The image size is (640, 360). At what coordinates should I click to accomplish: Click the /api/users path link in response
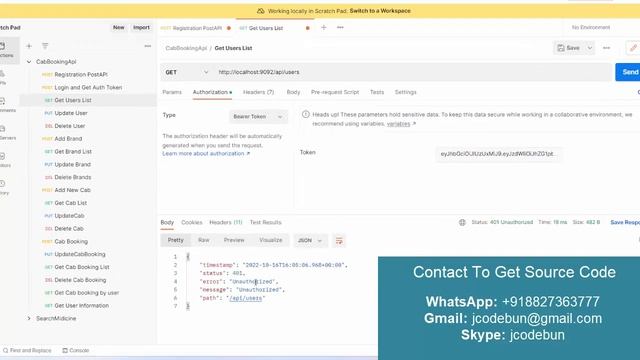[245, 298]
